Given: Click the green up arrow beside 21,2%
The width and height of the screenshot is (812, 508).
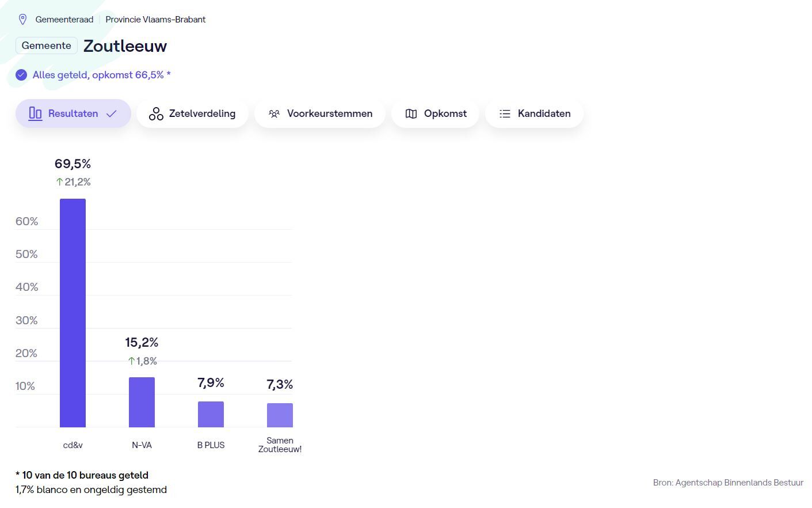Looking at the screenshot, I should click(x=59, y=182).
